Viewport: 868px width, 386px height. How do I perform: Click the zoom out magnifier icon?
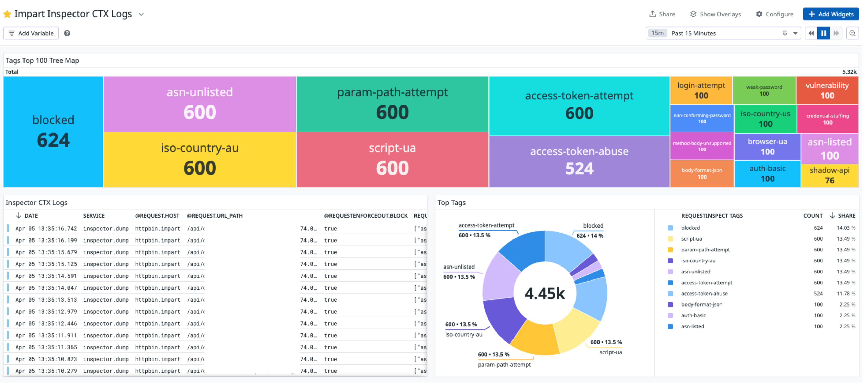tap(852, 33)
